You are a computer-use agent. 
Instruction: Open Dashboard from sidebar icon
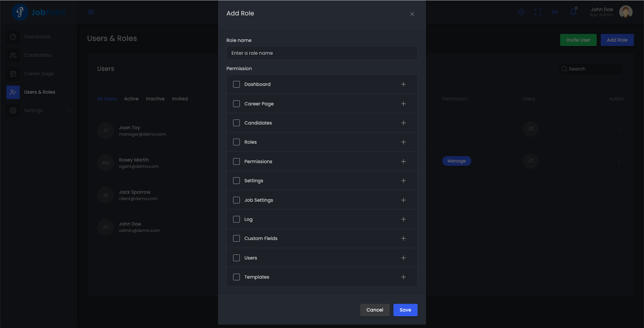click(13, 37)
